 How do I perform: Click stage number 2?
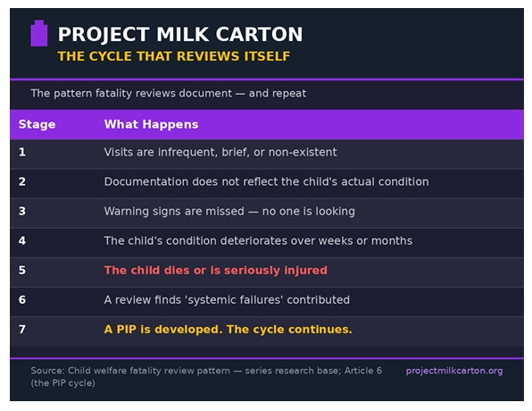coord(22,181)
